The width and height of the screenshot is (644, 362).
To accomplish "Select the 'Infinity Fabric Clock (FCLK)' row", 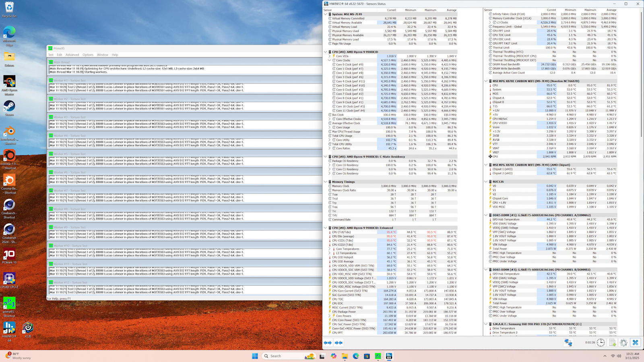I will [553, 14].
